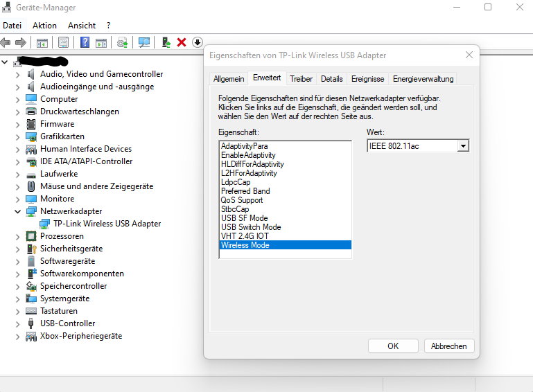Click the Mäuse und andere Zeigegeräte mouse icon
The width and height of the screenshot is (533, 392).
tap(31, 186)
